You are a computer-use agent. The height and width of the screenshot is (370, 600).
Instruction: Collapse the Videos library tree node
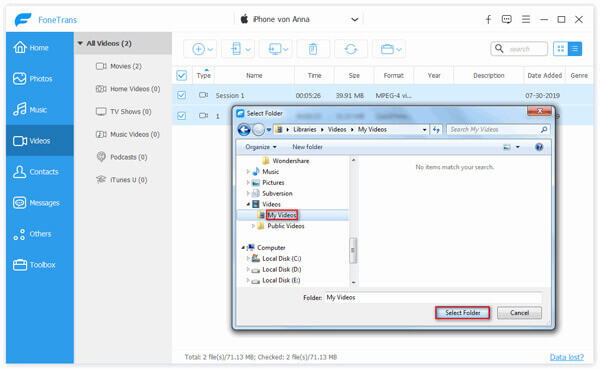tap(248, 204)
